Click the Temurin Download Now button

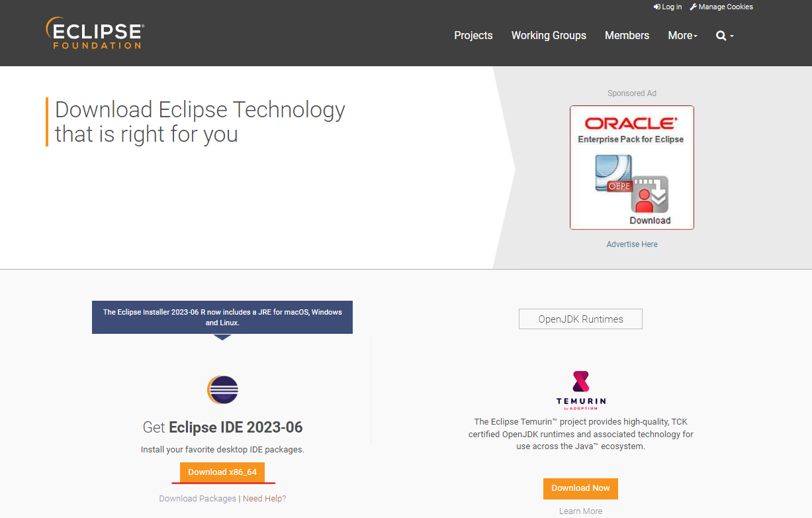[580, 488]
